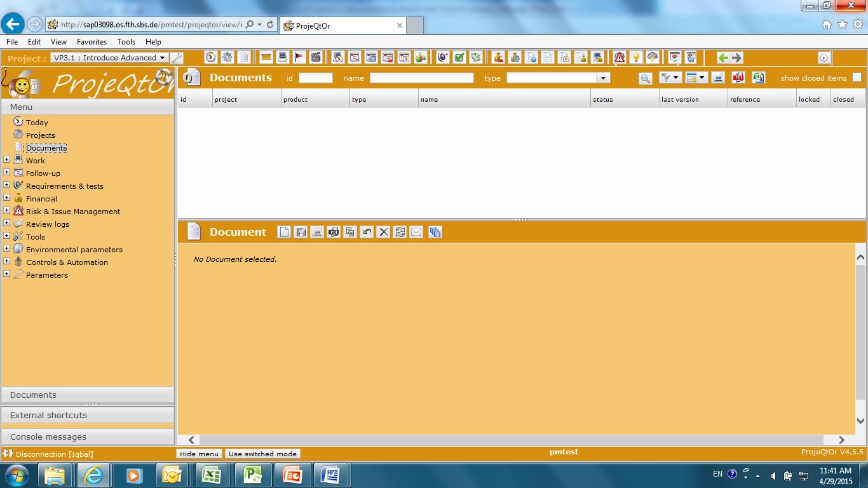Click the browser address bar
This screenshot has height=488, width=868.
[x=151, y=25]
